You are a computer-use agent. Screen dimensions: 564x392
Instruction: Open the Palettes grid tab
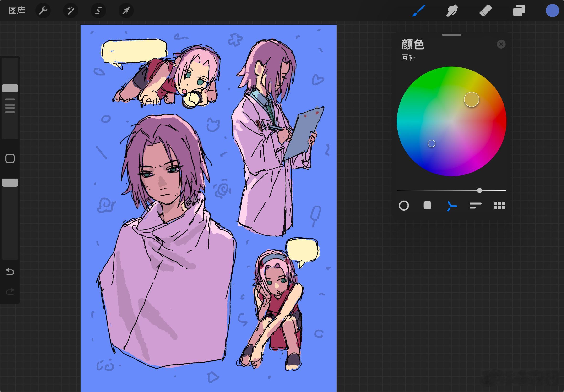click(499, 206)
